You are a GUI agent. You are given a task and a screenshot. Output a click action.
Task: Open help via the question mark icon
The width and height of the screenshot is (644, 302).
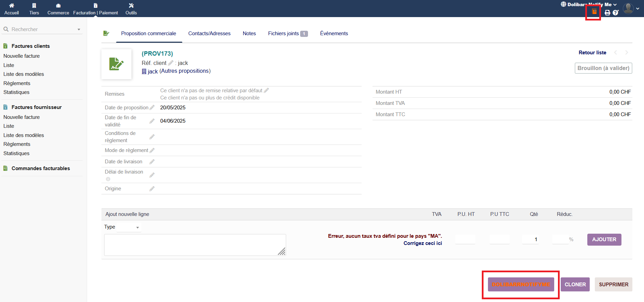(x=615, y=13)
